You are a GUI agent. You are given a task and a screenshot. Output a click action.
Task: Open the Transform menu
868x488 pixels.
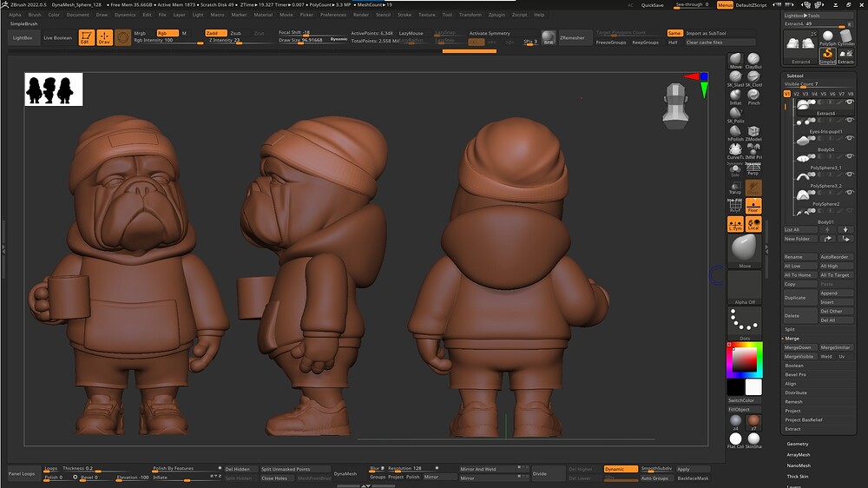click(470, 15)
